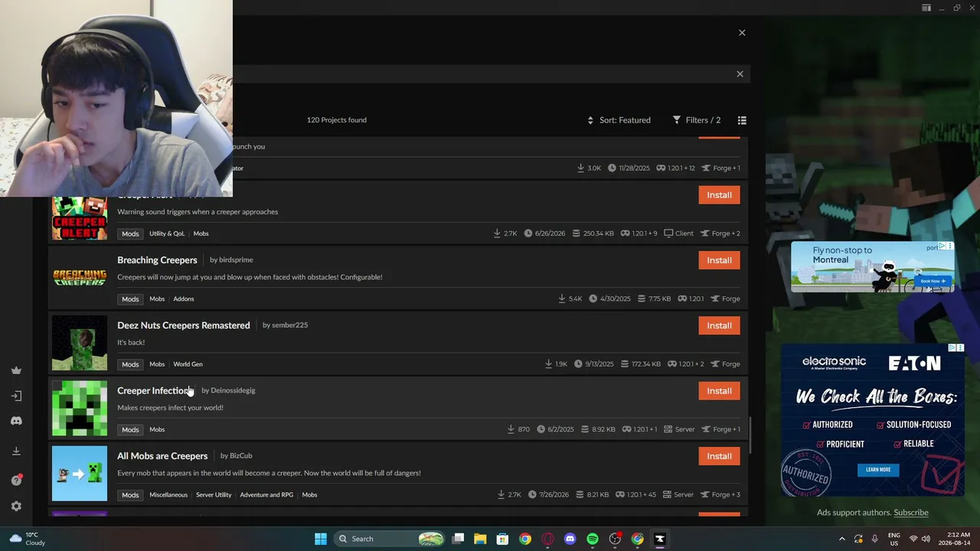
Task: Open the All Mobs are Creepers title
Action: pos(162,456)
